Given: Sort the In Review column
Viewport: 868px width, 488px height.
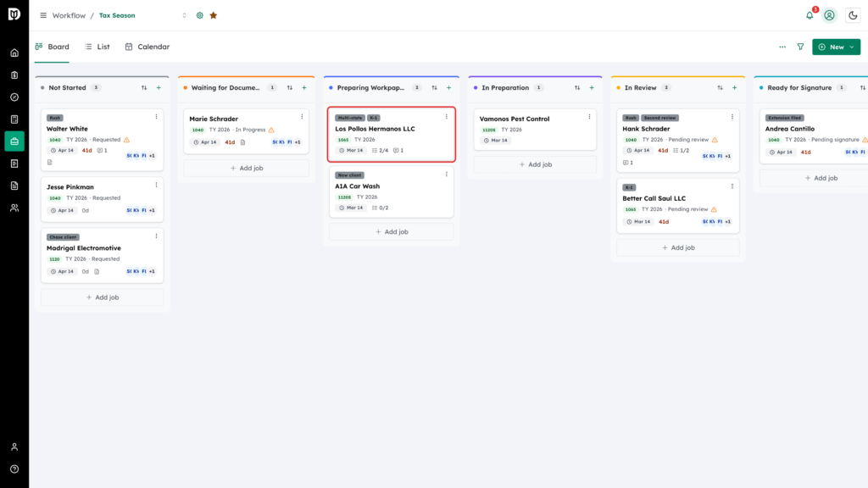Looking at the screenshot, I should 721,88.
